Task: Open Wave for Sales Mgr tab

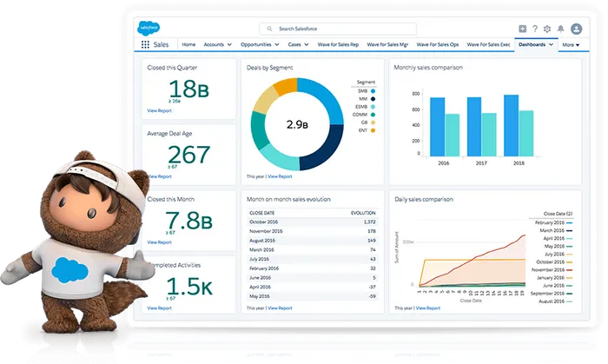Action: point(387,44)
